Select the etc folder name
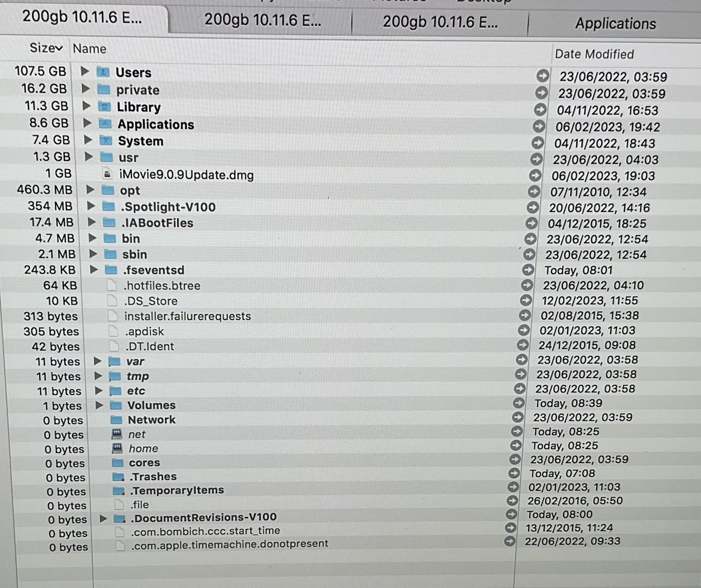 tap(136, 391)
